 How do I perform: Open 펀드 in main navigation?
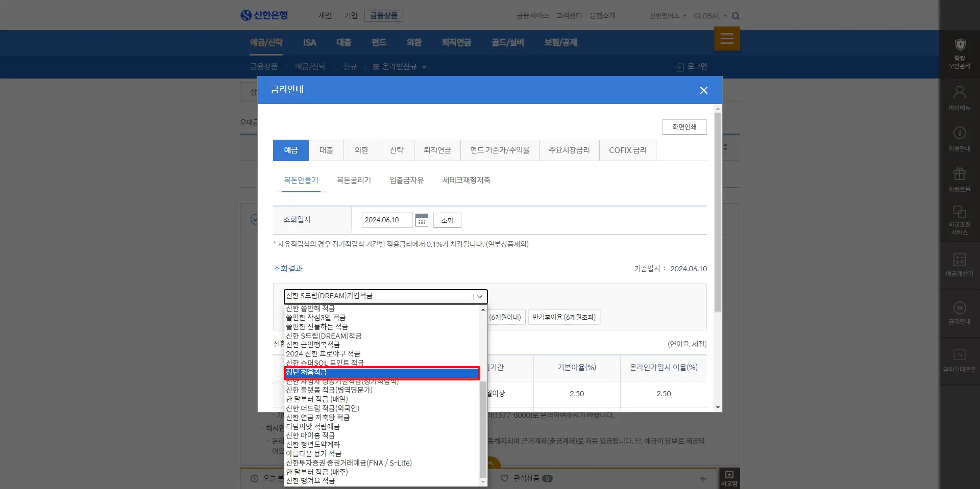(379, 43)
